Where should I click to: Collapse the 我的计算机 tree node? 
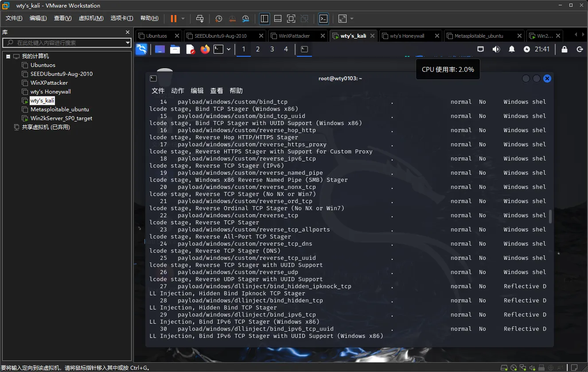(8, 56)
